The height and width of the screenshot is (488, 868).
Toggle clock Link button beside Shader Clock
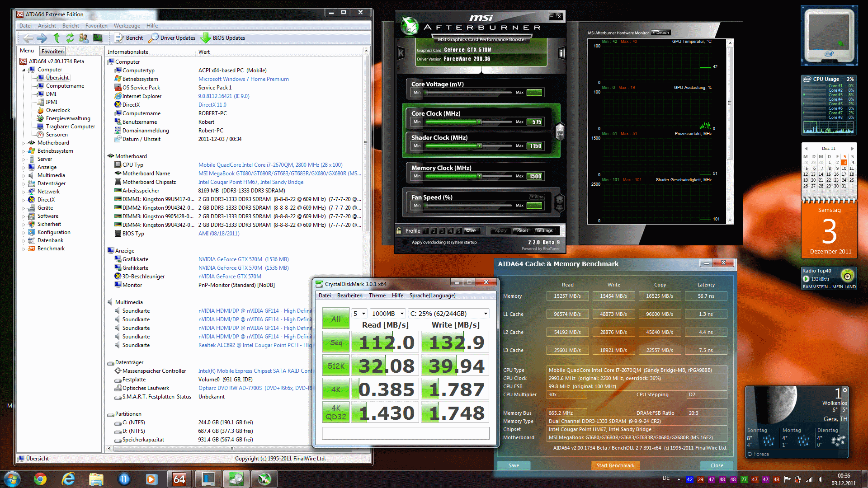[x=560, y=131]
